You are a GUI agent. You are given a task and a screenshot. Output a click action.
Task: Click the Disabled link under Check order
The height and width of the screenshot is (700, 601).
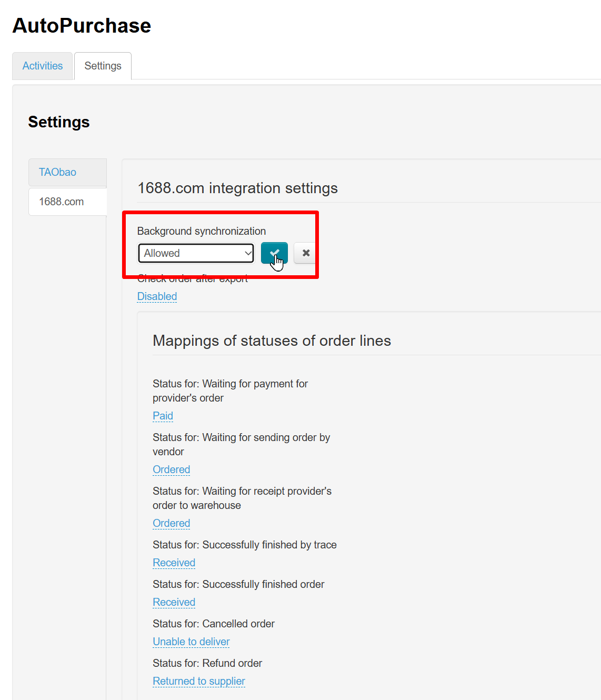tap(157, 296)
